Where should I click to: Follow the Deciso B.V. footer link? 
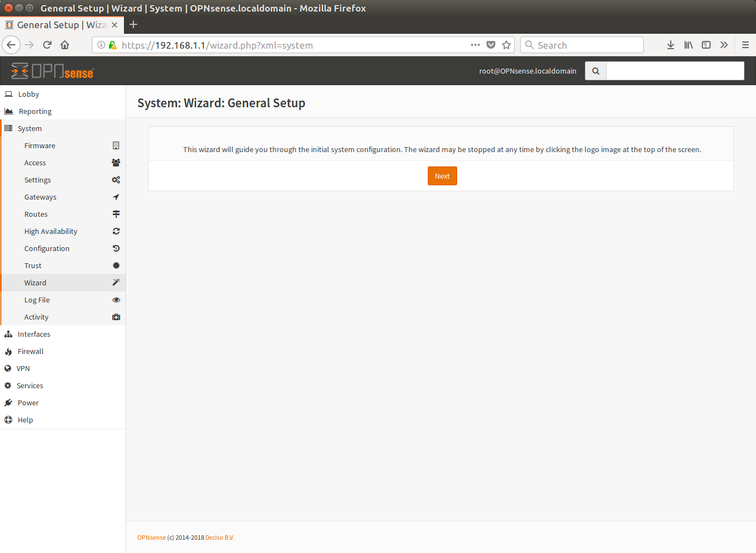point(220,538)
